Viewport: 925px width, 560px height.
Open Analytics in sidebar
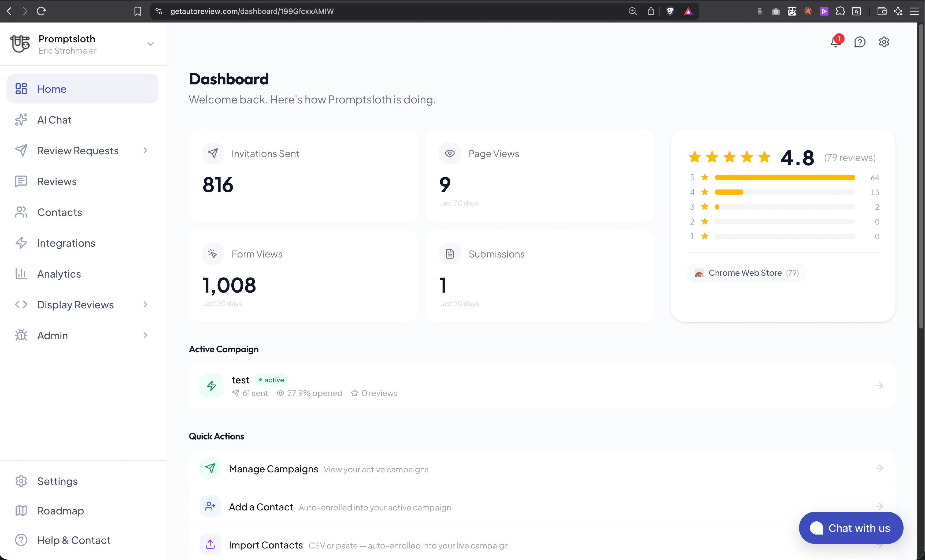[83, 274]
